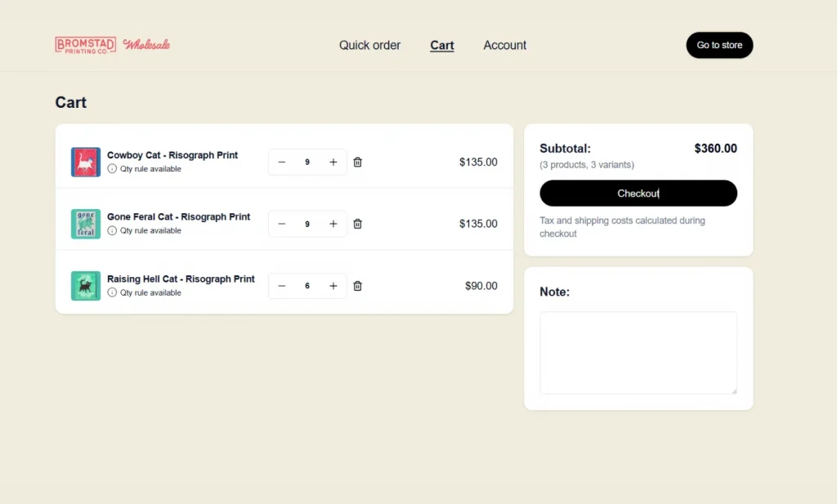Screen dimensions: 837x504
Task: Open Cowboy Cat qty rule info icon
Action: point(112,169)
